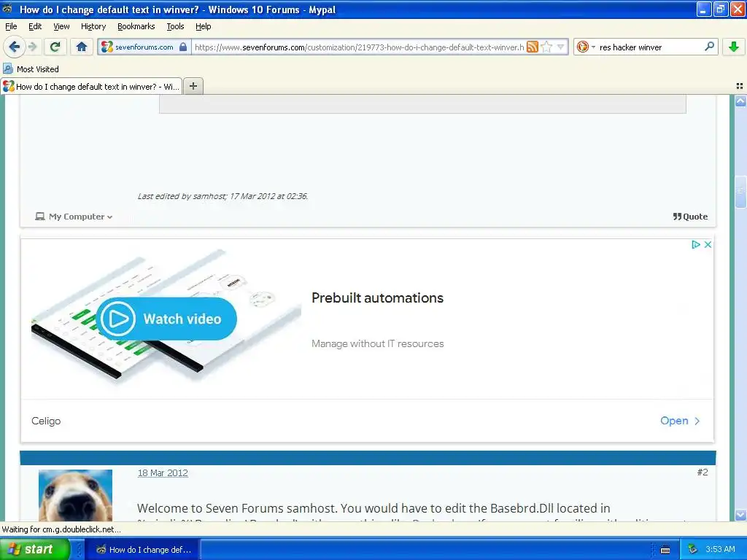This screenshot has height=560, width=747.
Task: Open the File menu
Action: pos(11,26)
